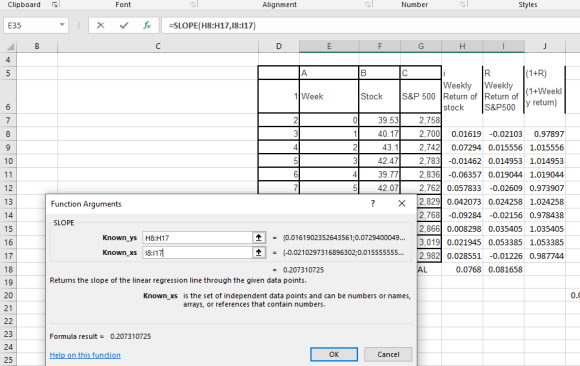This screenshot has height=366, width=580.
Task: Click the Insert Function fx icon
Action: pos(147,26)
